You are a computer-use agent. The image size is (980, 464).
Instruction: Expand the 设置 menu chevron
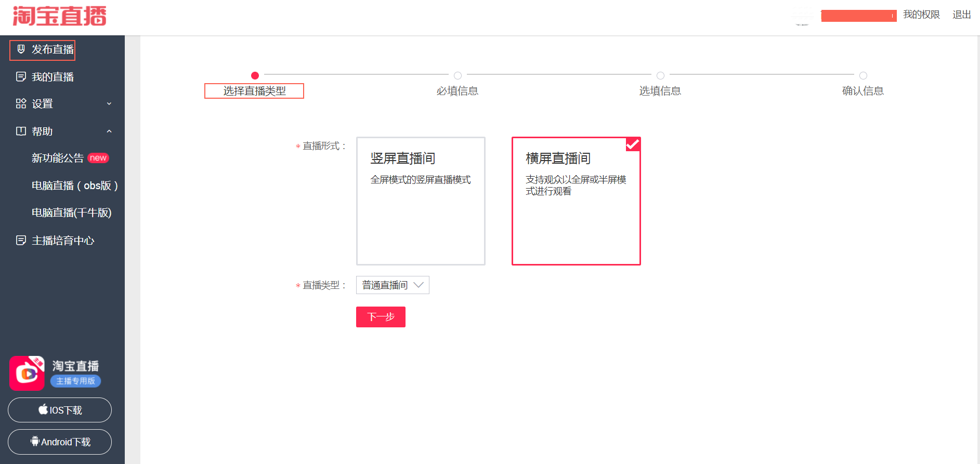tap(109, 104)
